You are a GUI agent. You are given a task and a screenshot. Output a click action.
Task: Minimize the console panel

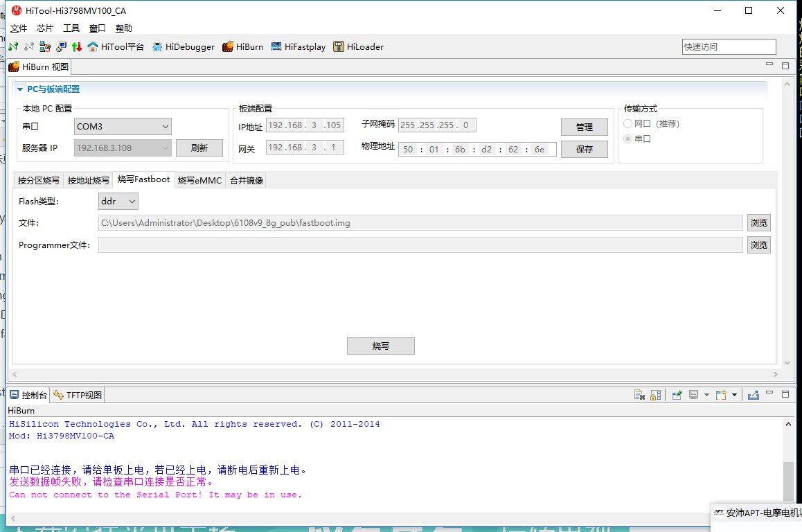point(769,393)
